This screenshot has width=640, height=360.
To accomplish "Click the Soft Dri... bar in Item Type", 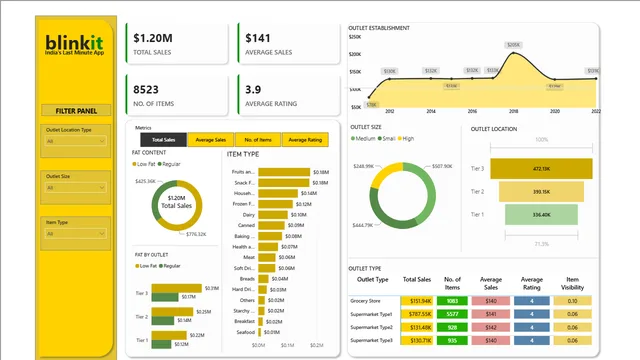I will click(x=267, y=268).
